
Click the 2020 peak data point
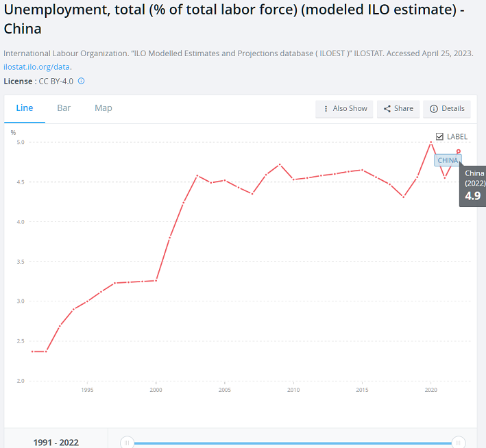click(x=431, y=142)
